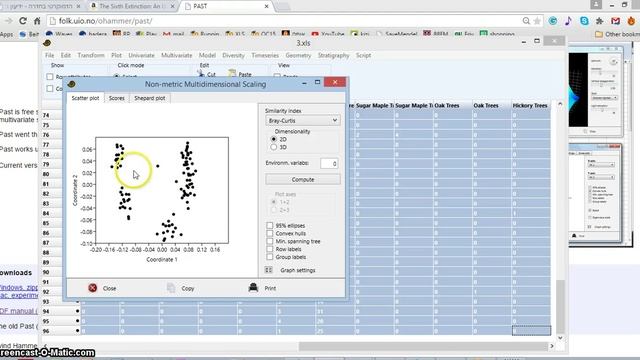Open the Similarity index dropdown
Viewport: 640px width, 360px height.
[303, 120]
